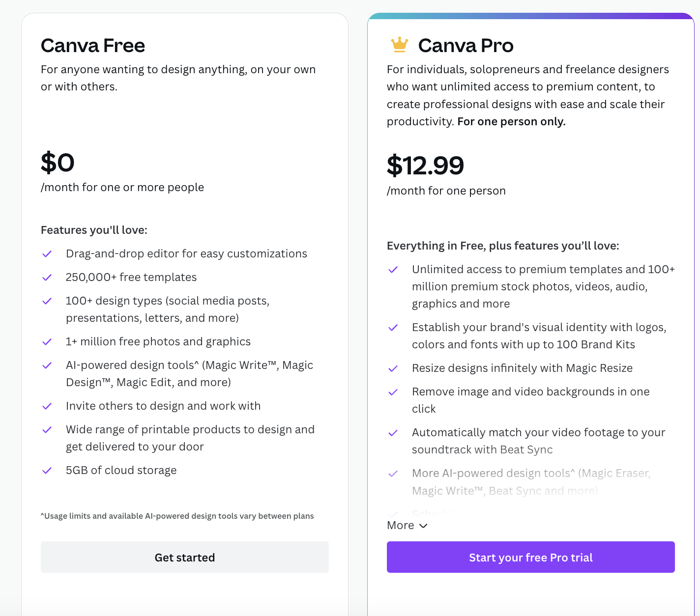The width and height of the screenshot is (700, 616).
Task: Start your free Pro trial
Action: pos(531,557)
